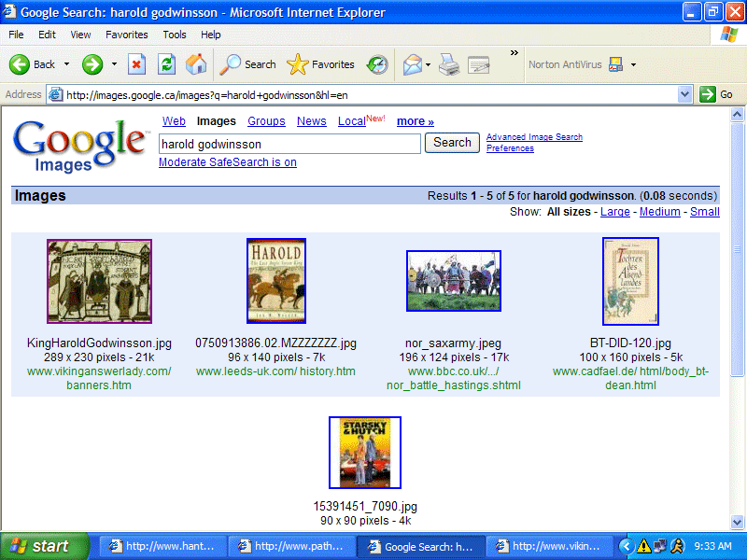The image size is (747, 560).
Task: Switch to http://www.path... taskbar window
Action: [x=291, y=546]
